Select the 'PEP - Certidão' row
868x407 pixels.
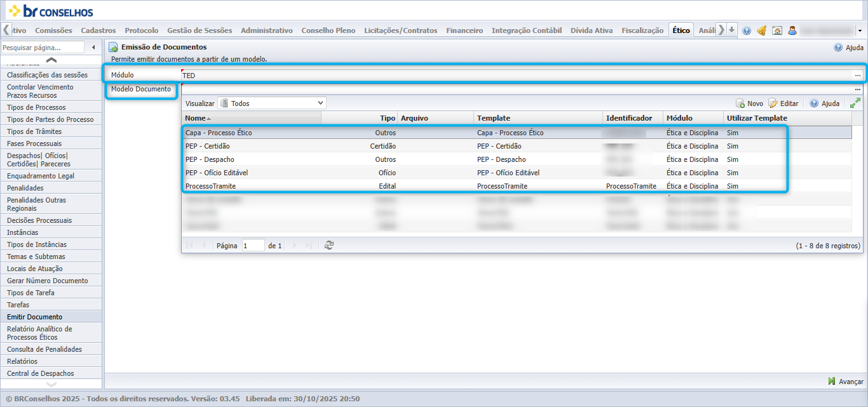[x=516, y=146]
